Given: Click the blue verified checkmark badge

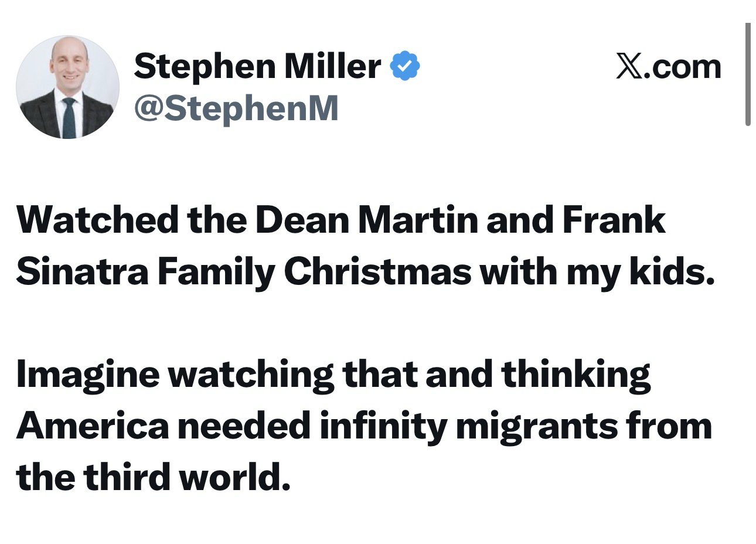Looking at the screenshot, I should [405, 65].
